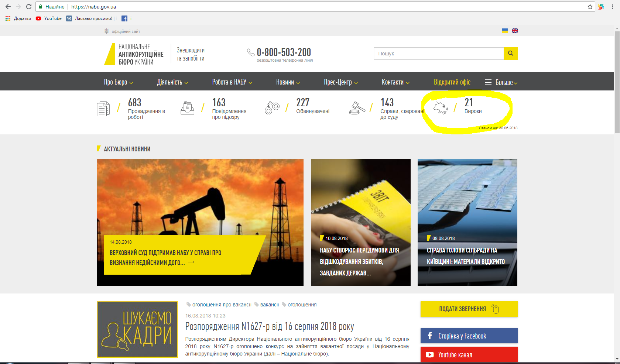Click the handcuffs icon for accused persons
This screenshot has width=620, height=364.
click(272, 108)
